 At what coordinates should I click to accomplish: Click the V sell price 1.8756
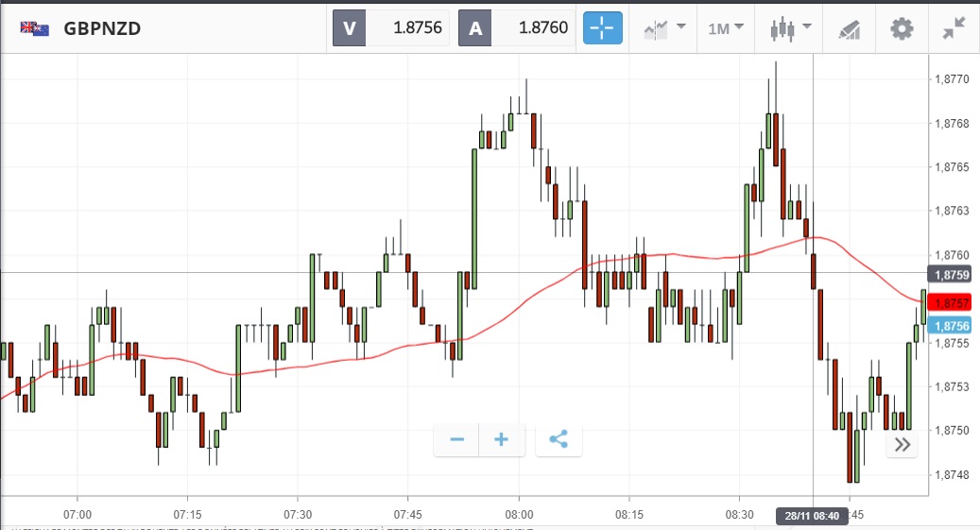tap(391, 28)
